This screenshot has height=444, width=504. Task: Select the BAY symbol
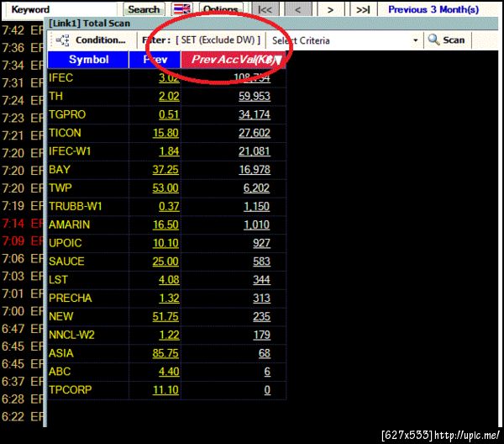click(60, 169)
